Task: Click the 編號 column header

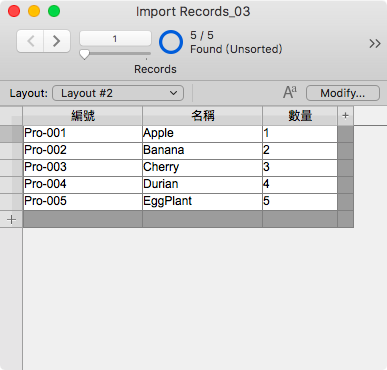Action: click(x=83, y=116)
